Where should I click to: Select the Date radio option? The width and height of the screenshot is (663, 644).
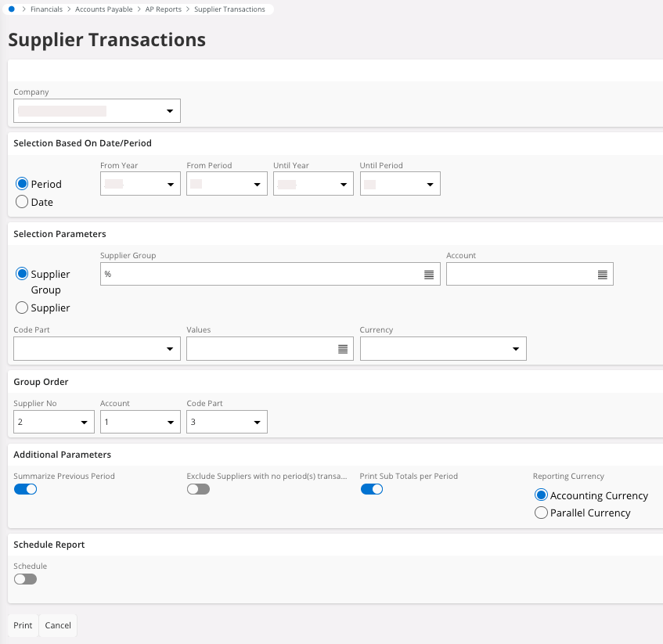[x=23, y=202]
